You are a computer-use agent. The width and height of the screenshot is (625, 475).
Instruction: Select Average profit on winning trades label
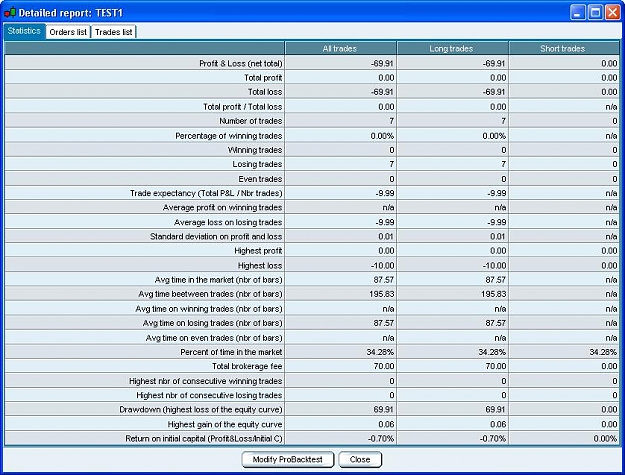pyautogui.click(x=222, y=208)
